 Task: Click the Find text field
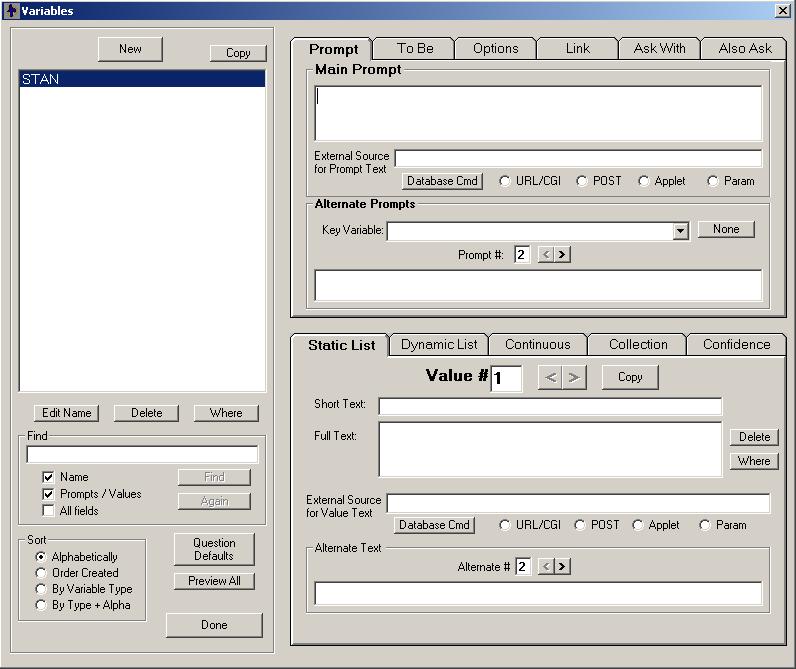[x=142, y=454]
